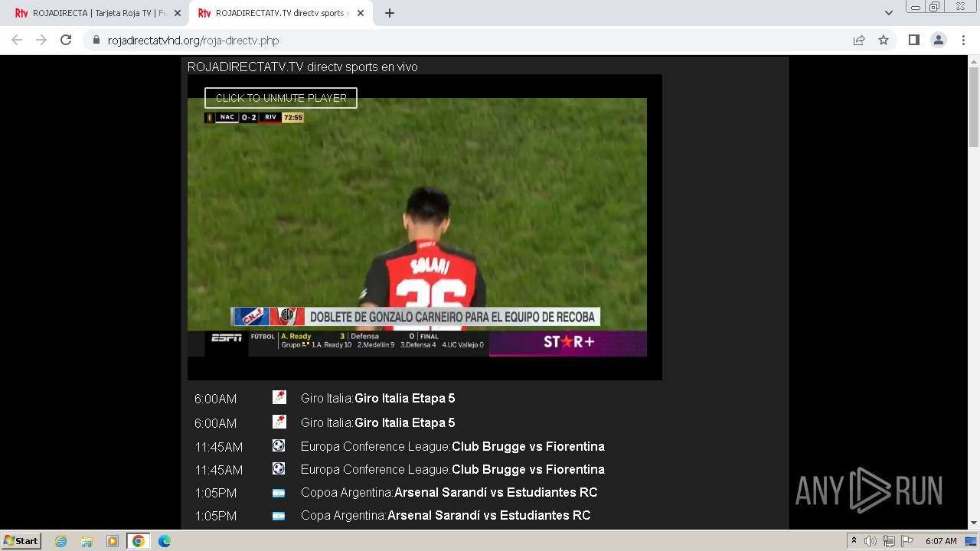Screen dimensions: 980x551
Task: Click cycling icon of first Giro Italia row
Action: (x=279, y=397)
